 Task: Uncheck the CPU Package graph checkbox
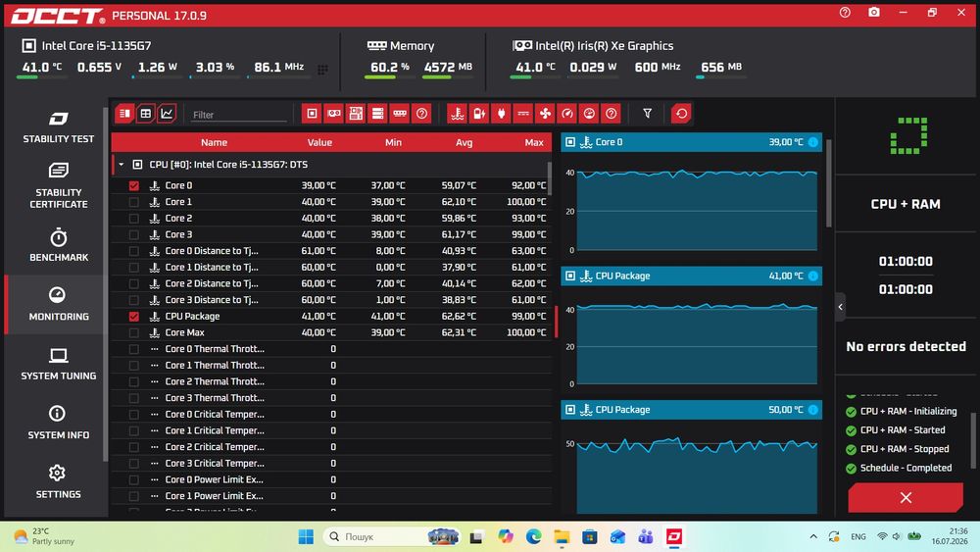tap(133, 317)
